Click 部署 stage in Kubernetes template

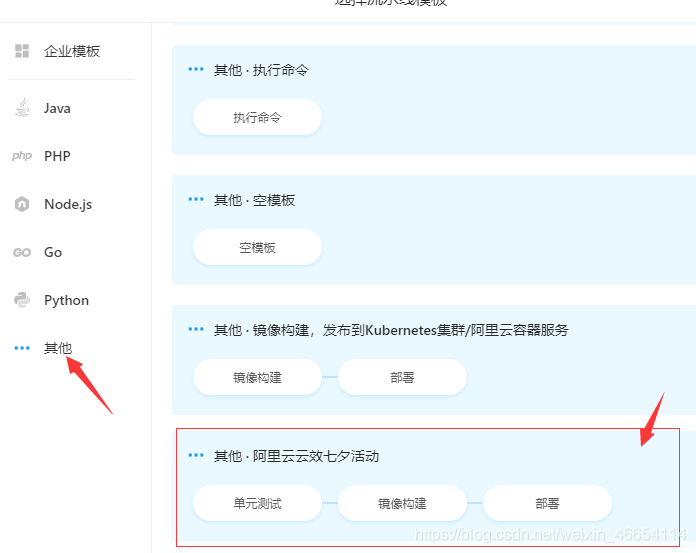pos(402,377)
